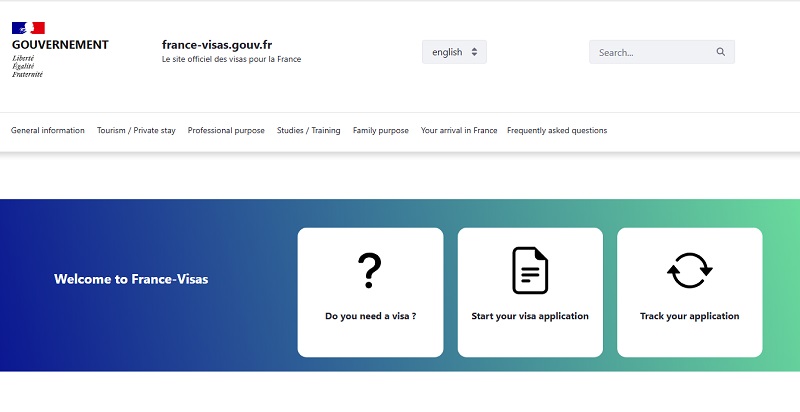Select 'Start your visa application' label

[530, 316]
